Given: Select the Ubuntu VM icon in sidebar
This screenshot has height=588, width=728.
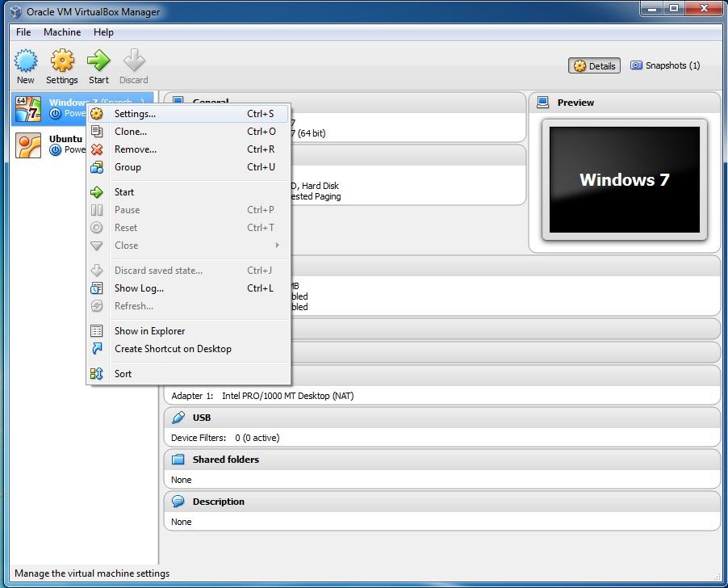Looking at the screenshot, I should pyautogui.click(x=27, y=144).
